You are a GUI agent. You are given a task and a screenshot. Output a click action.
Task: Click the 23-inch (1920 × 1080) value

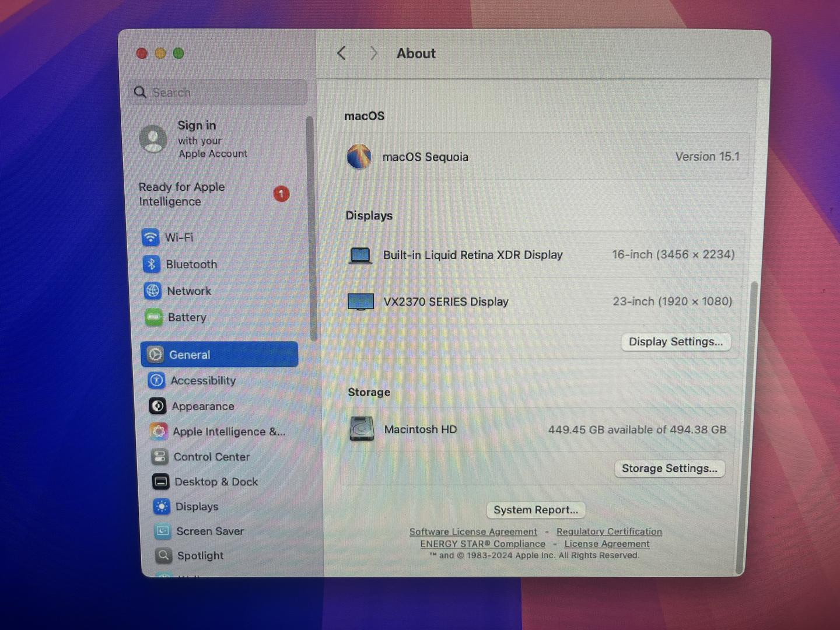click(672, 301)
